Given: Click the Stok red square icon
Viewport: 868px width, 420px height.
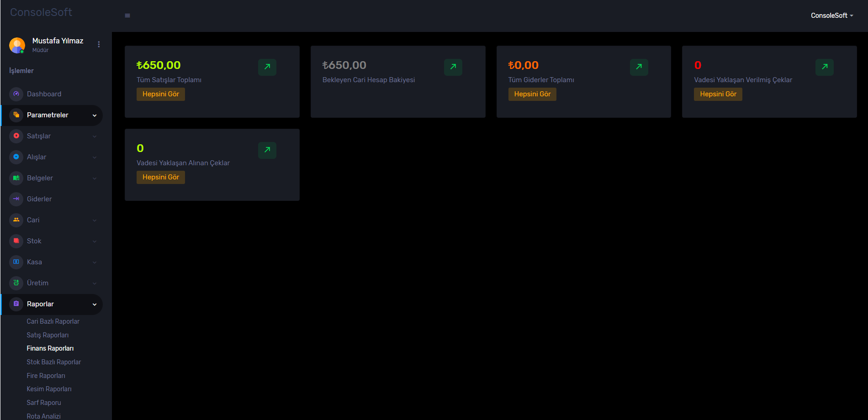Looking at the screenshot, I should click(x=16, y=241).
